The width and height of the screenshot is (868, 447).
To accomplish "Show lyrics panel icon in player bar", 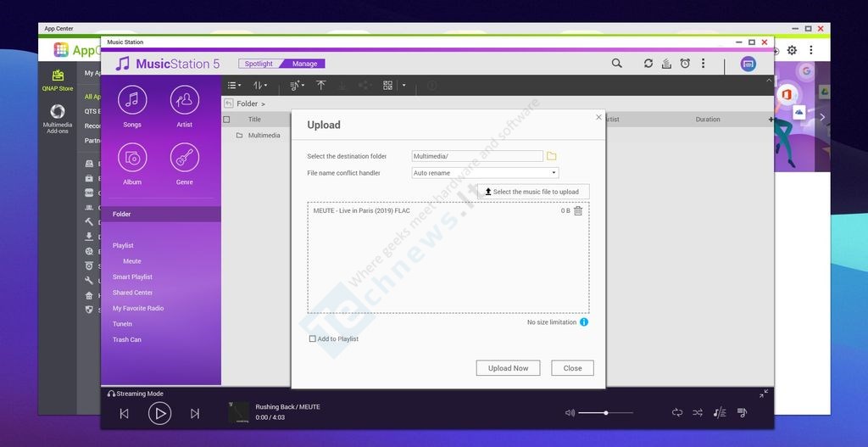I will pyautogui.click(x=719, y=413).
